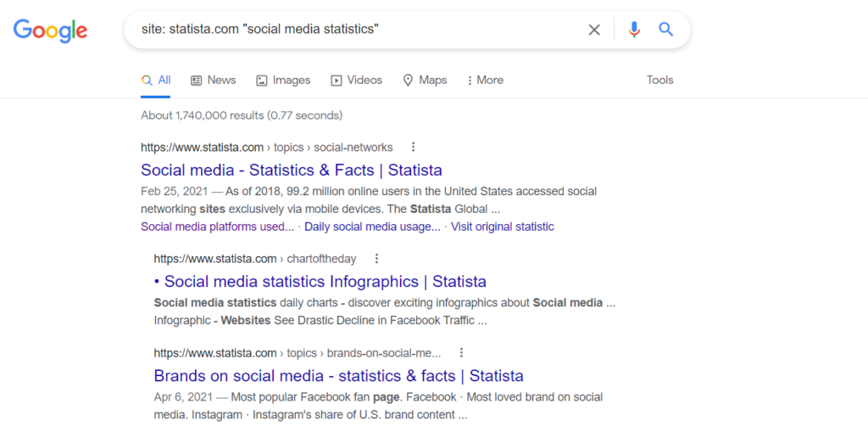This screenshot has height=437, width=868.
Task: Go to the Videos tab
Action: [356, 80]
